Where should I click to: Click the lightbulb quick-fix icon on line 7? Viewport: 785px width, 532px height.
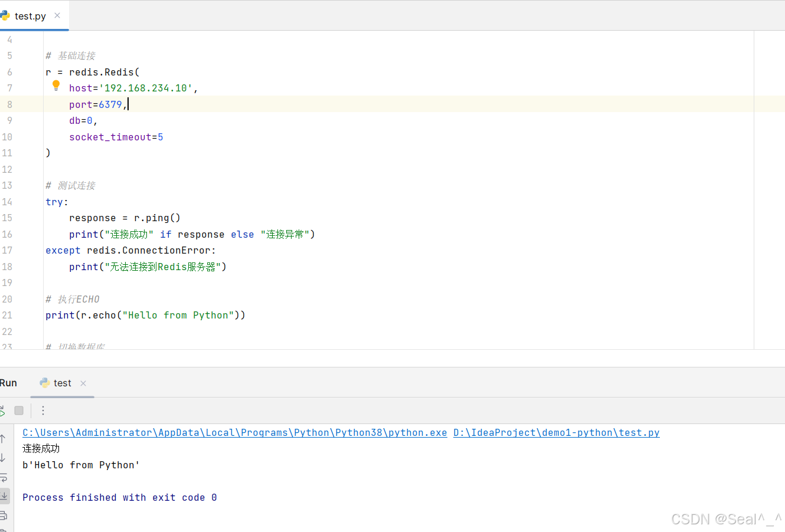[x=55, y=85]
